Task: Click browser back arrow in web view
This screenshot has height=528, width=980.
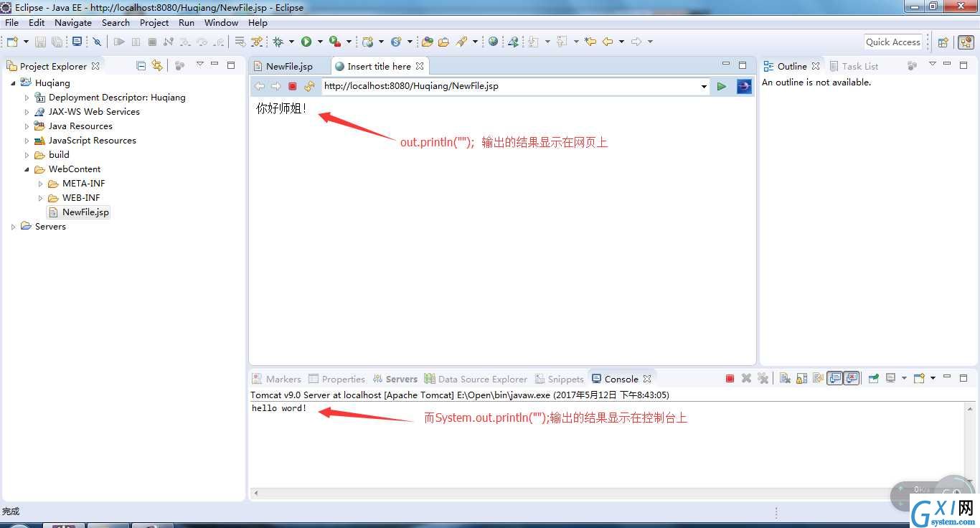Action: pyautogui.click(x=260, y=86)
